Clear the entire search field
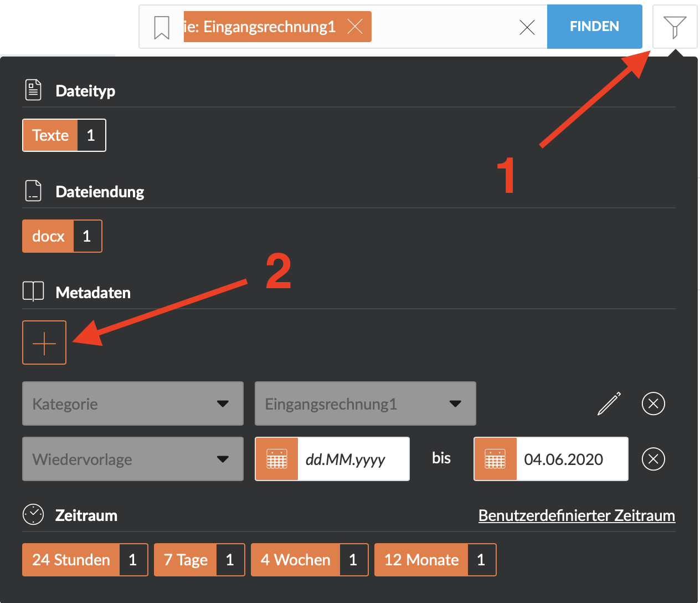The width and height of the screenshot is (700, 603). click(527, 27)
